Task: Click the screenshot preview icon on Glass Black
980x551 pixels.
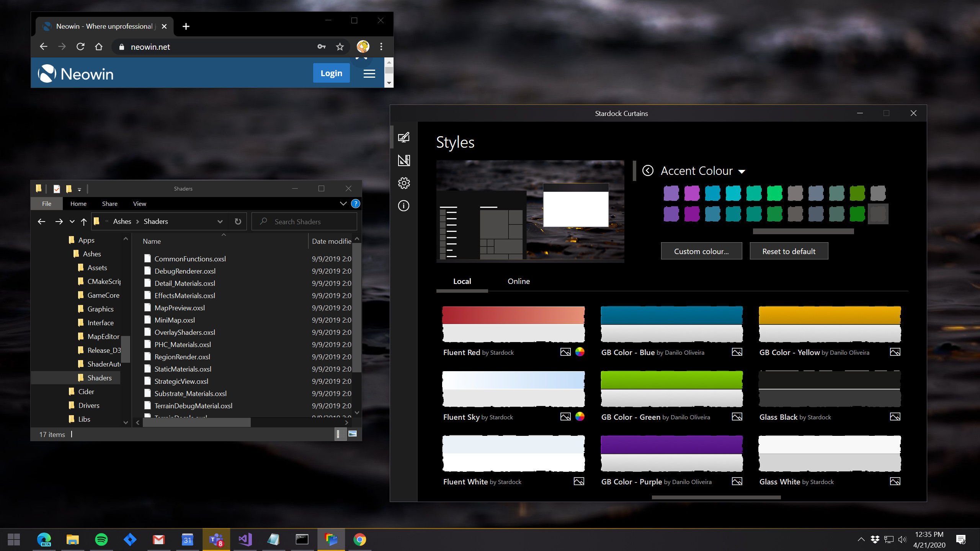Action: [x=895, y=416]
